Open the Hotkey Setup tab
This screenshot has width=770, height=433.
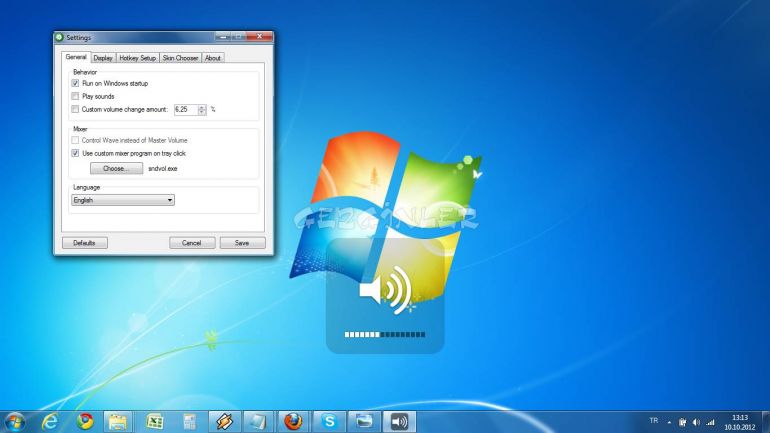pyautogui.click(x=138, y=58)
